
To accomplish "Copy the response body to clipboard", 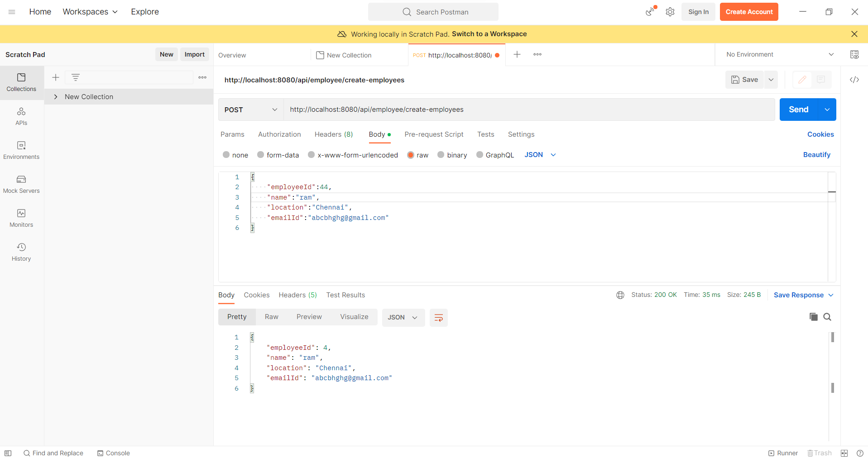I will pyautogui.click(x=814, y=317).
